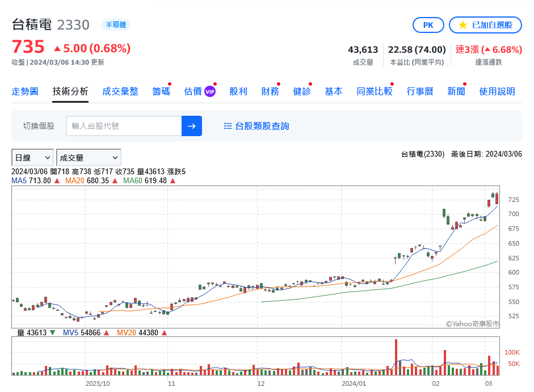Click the 43,613 成交量 figure
This screenshot has width=534, height=392.
[x=363, y=50]
